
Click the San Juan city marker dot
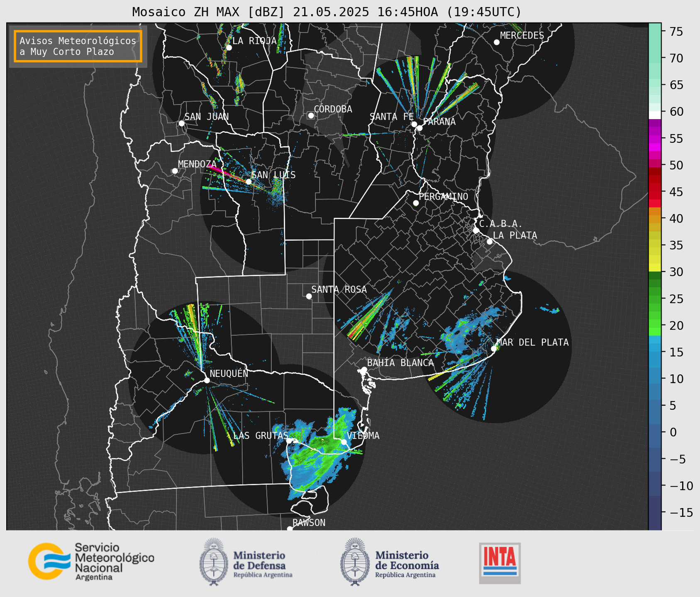pos(182,123)
